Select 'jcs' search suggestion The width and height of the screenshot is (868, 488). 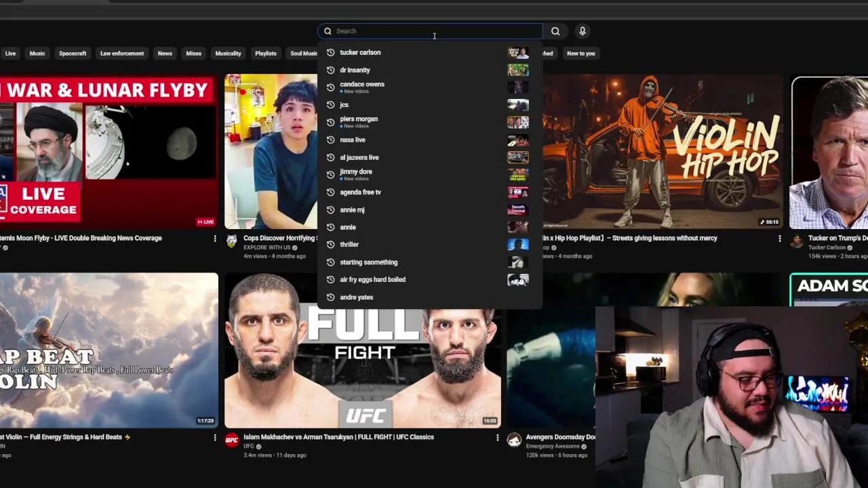tap(430, 105)
